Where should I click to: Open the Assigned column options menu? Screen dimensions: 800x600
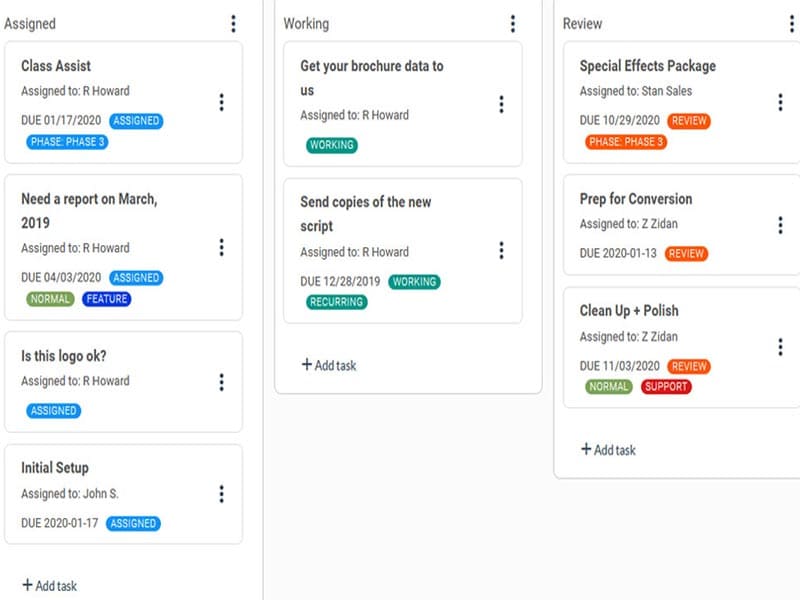pyautogui.click(x=233, y=24)
